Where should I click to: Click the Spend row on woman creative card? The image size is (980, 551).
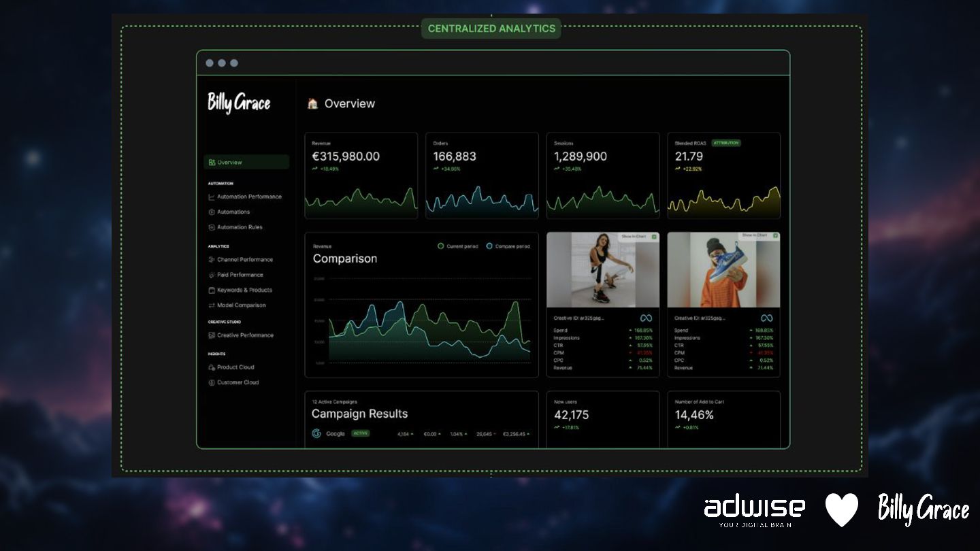pos(603,331)
